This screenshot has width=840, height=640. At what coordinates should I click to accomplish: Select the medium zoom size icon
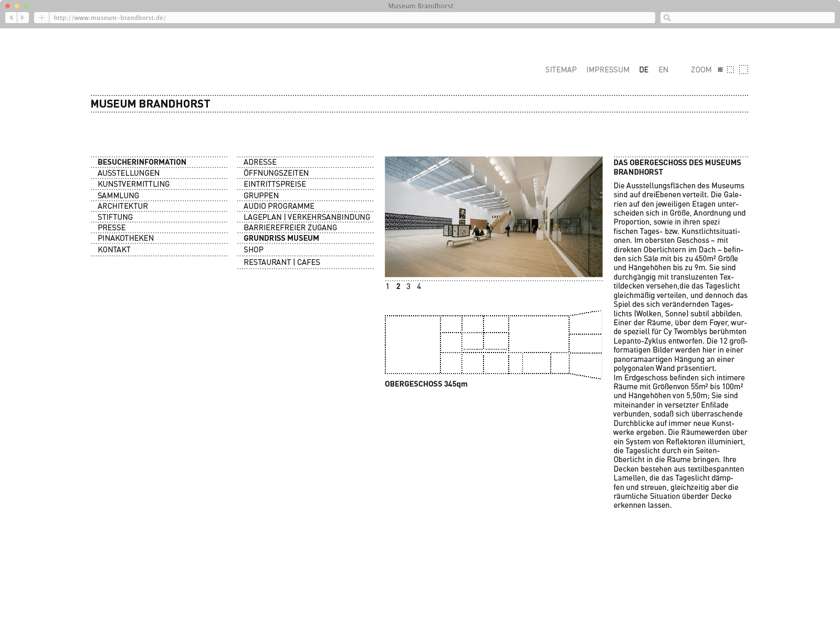coord(730,69)
